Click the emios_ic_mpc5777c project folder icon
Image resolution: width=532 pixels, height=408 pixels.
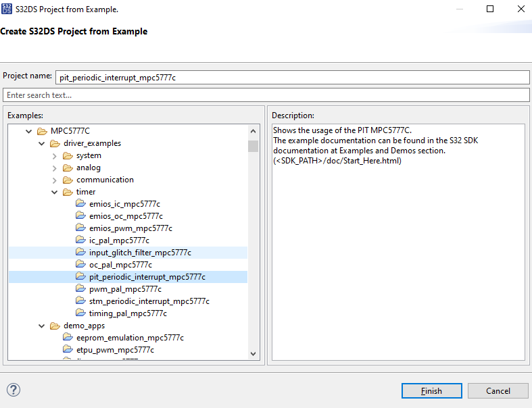click(x=80, y=204)
